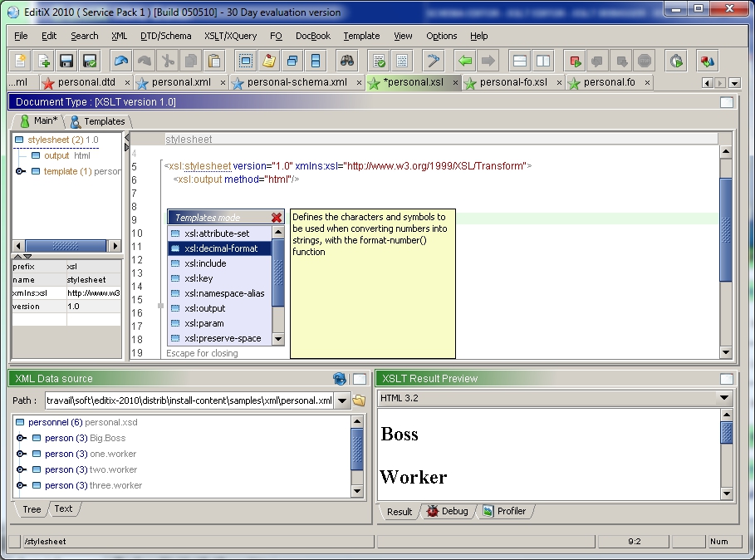Split the editor horizontally icon

point(520,61)
